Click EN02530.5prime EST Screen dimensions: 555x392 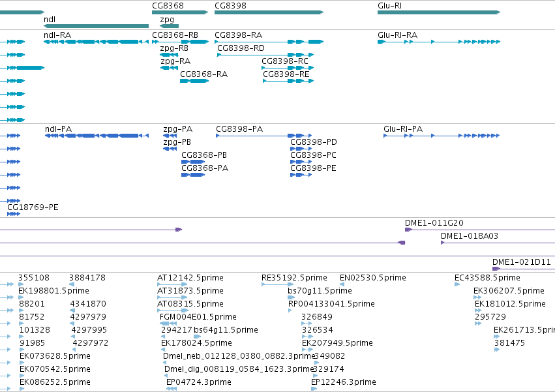[342, 284]
